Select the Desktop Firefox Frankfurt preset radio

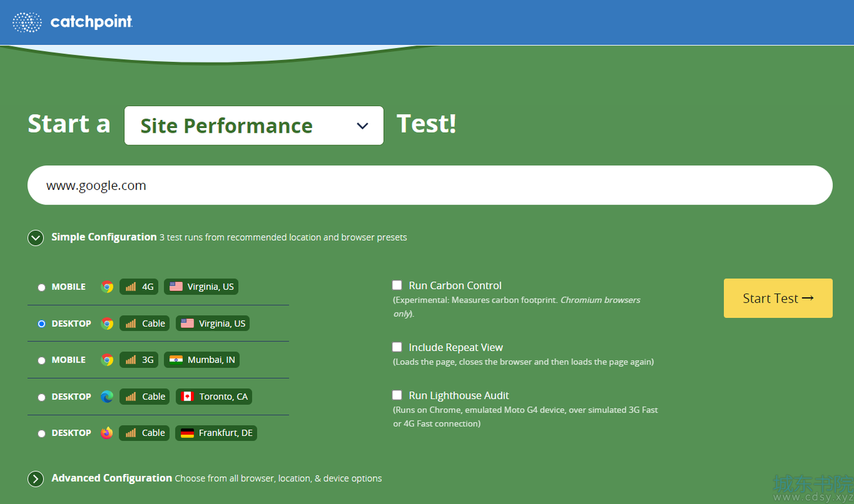point(41,433)
